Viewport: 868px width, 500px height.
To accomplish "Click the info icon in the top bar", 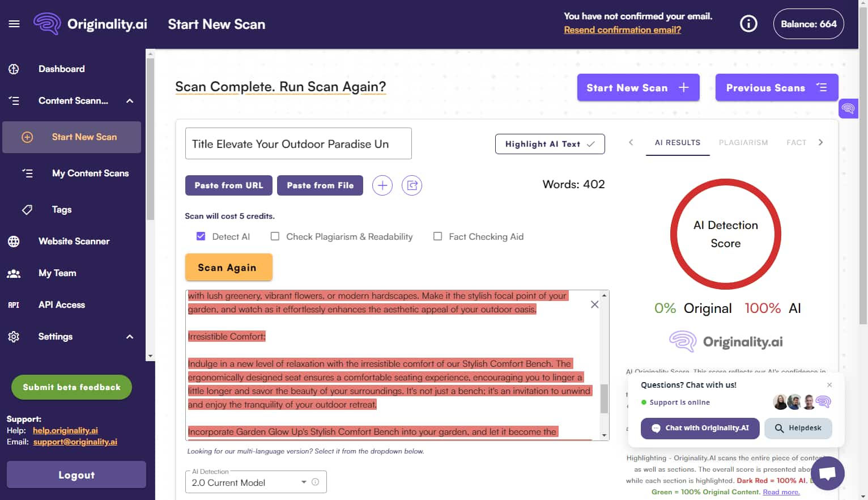I will (748, 24).
